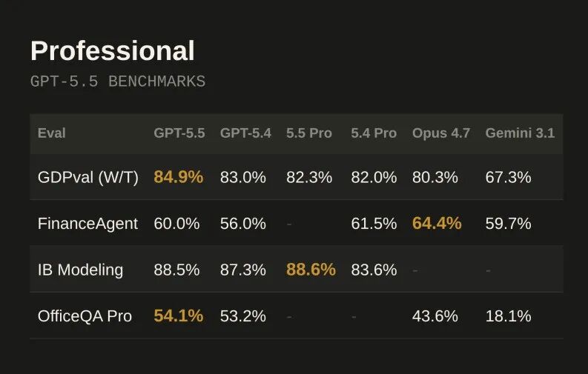Click the highlighted 84.9% GDPval score
Viewport: 588px width, 374px height.
coord(179,178)
